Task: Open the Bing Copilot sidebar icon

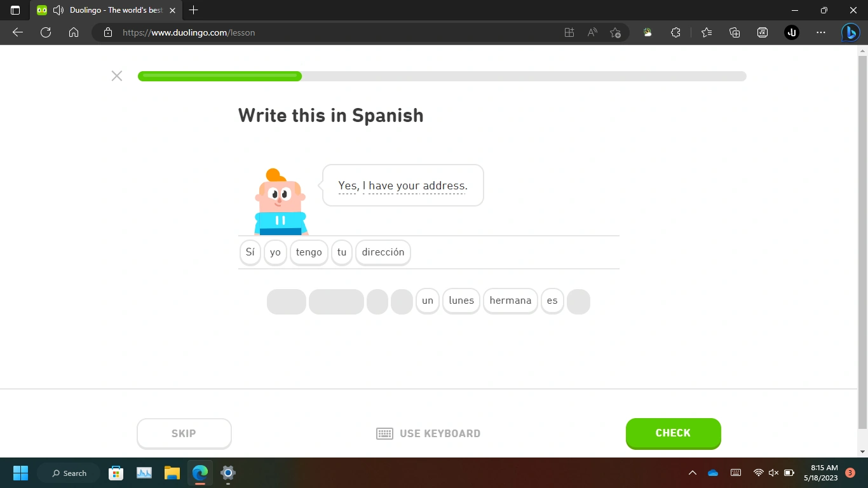Action: pyautogui.click(x=850, y=32)
